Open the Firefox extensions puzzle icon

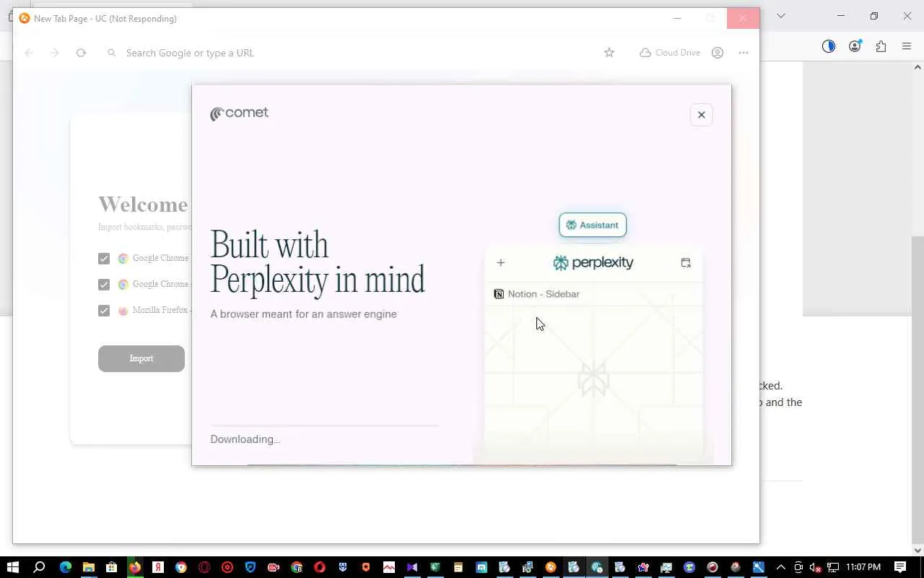coord(881,46)
